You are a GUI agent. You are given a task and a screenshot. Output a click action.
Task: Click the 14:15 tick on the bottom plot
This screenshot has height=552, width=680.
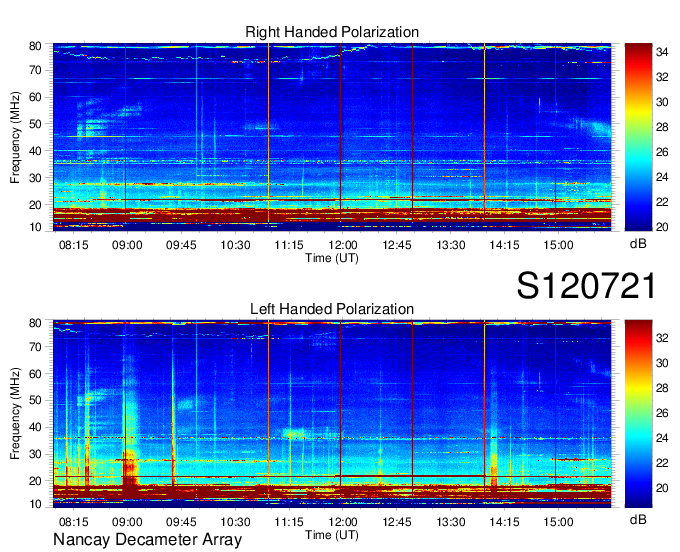click(x=504, y=522)
